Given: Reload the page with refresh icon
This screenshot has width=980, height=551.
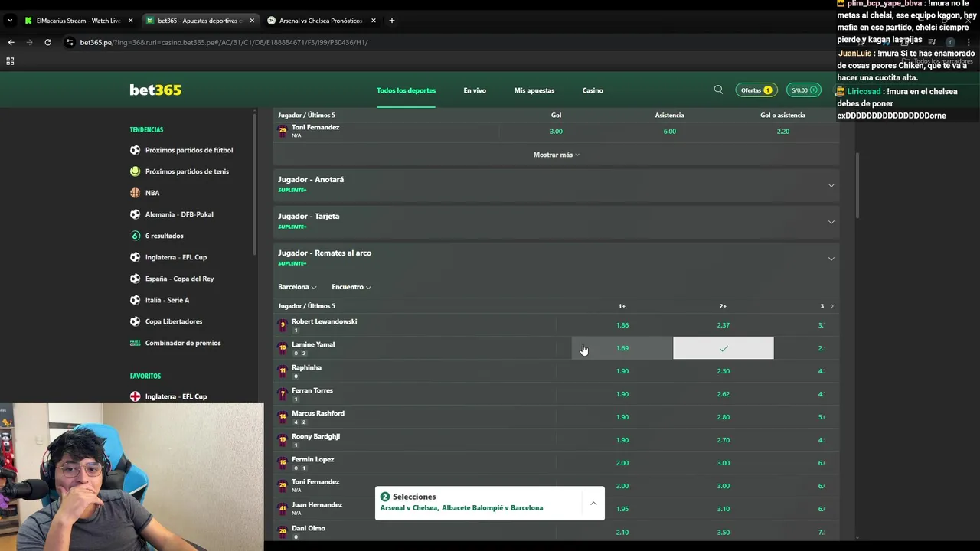Looking at the screenshot, I should pos(47,42).
